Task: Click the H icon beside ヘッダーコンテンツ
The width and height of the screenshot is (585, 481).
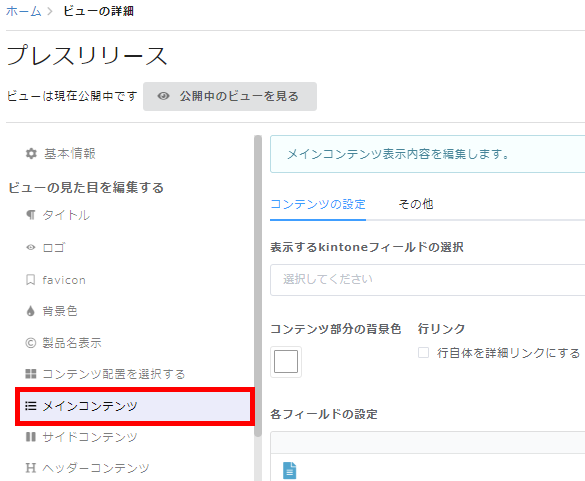Action: pos(31,468)
